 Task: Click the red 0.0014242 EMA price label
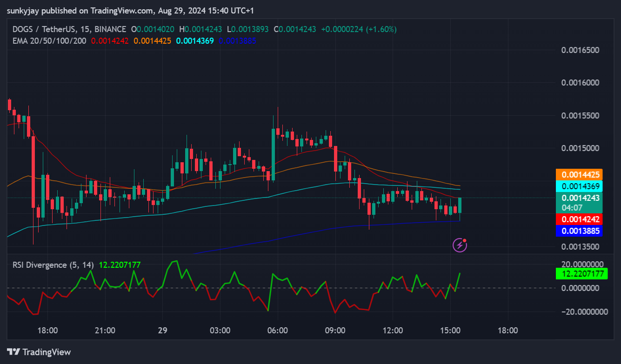pyautogui.click(x=579, y=219)
